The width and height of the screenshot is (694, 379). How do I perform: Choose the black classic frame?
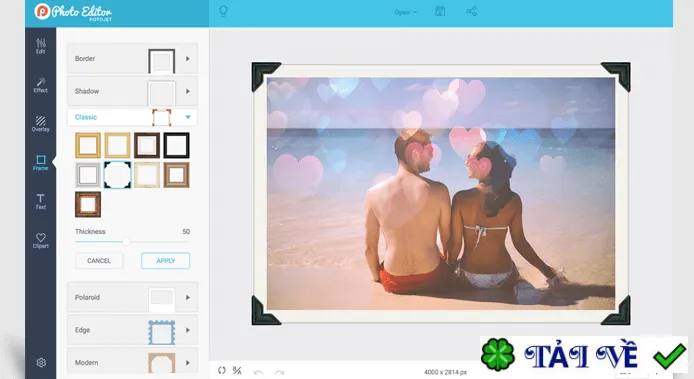point(177,145)
